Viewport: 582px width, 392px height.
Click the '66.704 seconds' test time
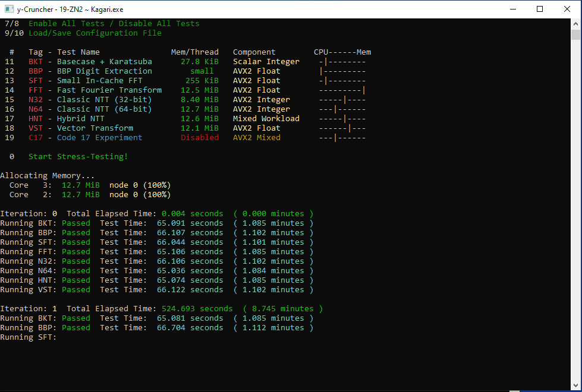click(190, 328)
